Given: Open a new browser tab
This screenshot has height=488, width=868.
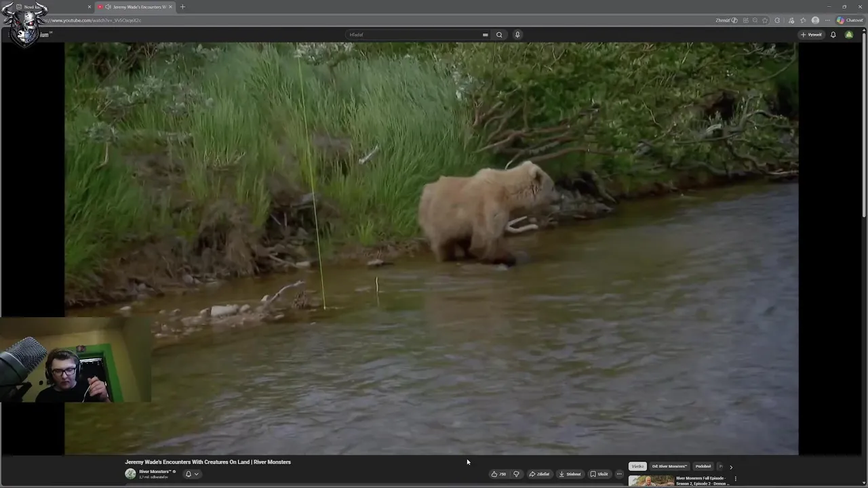Looking at the screenshot, I should point(182,7).
